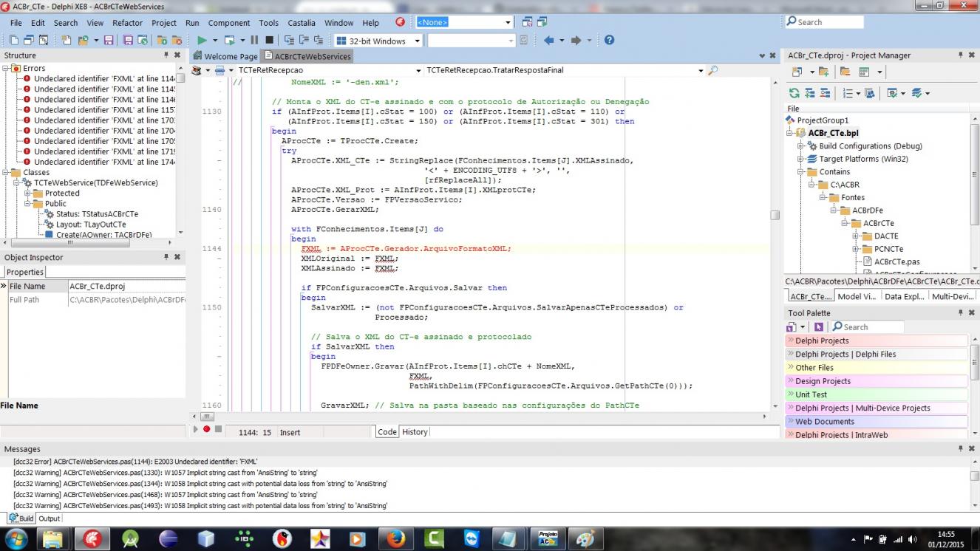Click the Save floppy disk icon in the toolbar
Screen dimensions: 980x551
(x=109, y=41)
